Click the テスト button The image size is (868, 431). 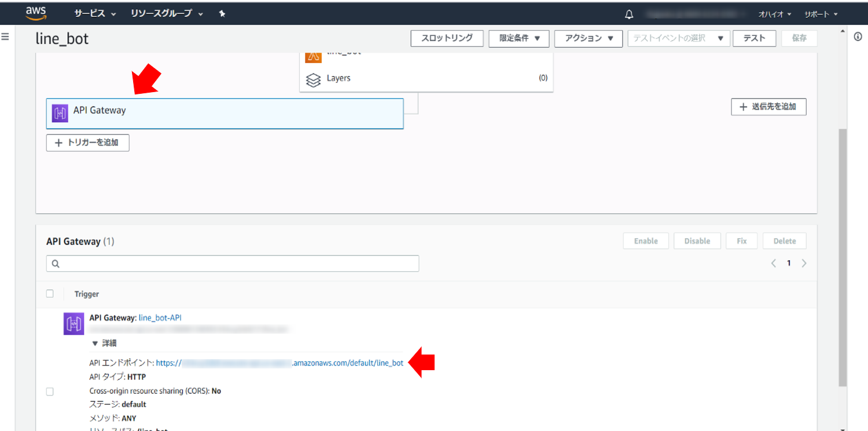[x=754, y=38]
